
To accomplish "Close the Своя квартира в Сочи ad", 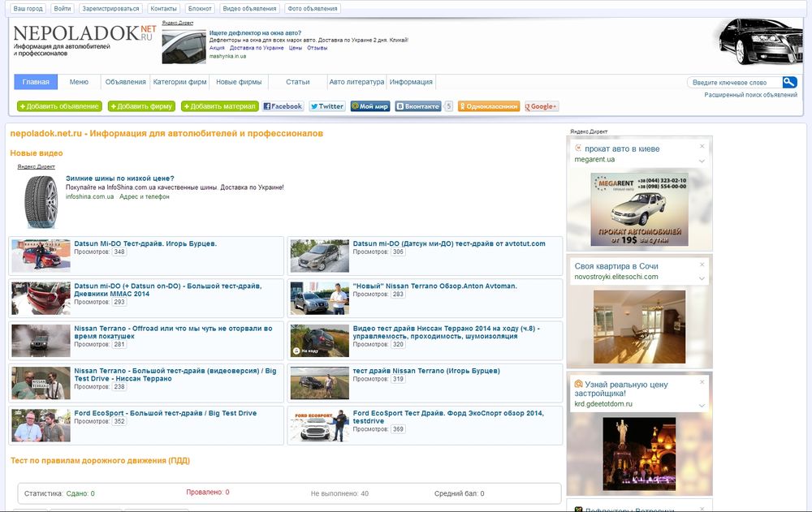I will 702,264.
